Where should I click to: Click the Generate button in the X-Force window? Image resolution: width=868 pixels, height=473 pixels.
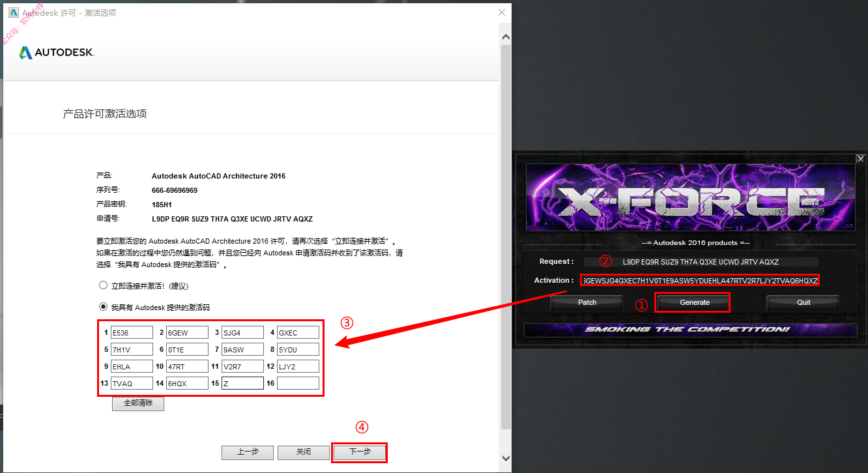tap(695, 302)
